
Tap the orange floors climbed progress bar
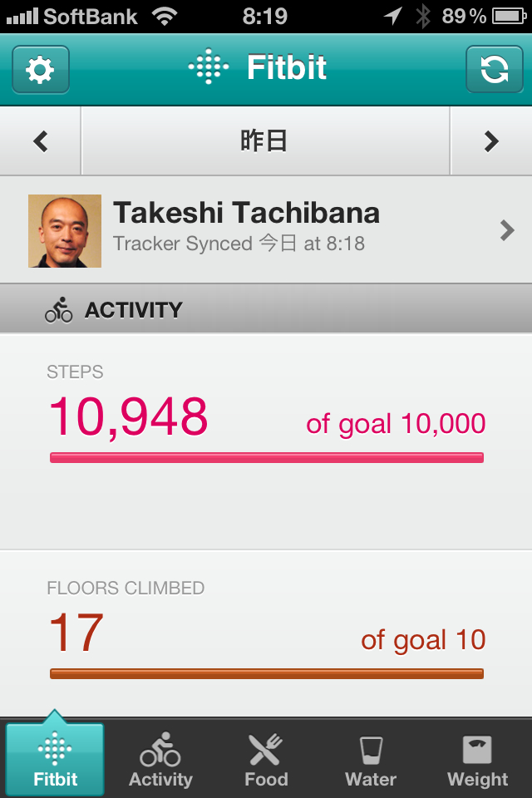coord(266,673)
